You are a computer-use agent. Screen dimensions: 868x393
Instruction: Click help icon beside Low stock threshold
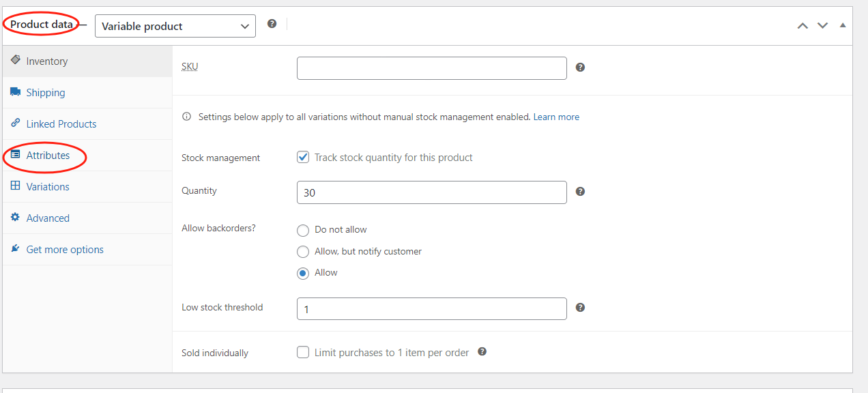[x=580, y=308]
